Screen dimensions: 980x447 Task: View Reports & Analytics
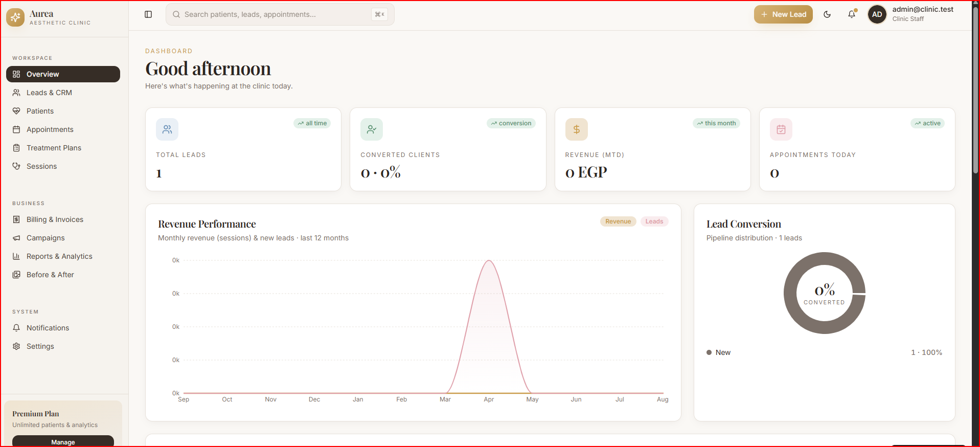pos(63,256)
